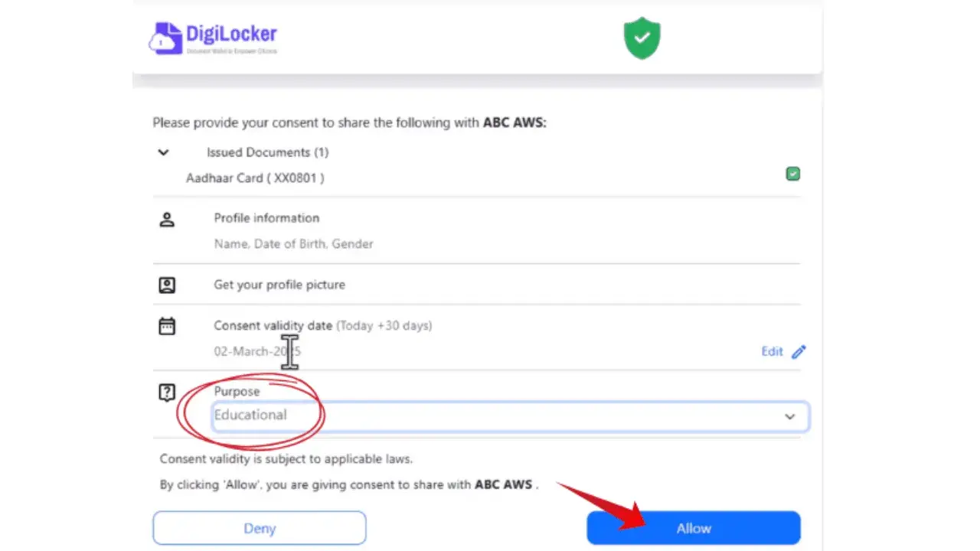The image size is (980, 551).
Task: Select the Aadhaar Card document row
Action: pos(476,178)
